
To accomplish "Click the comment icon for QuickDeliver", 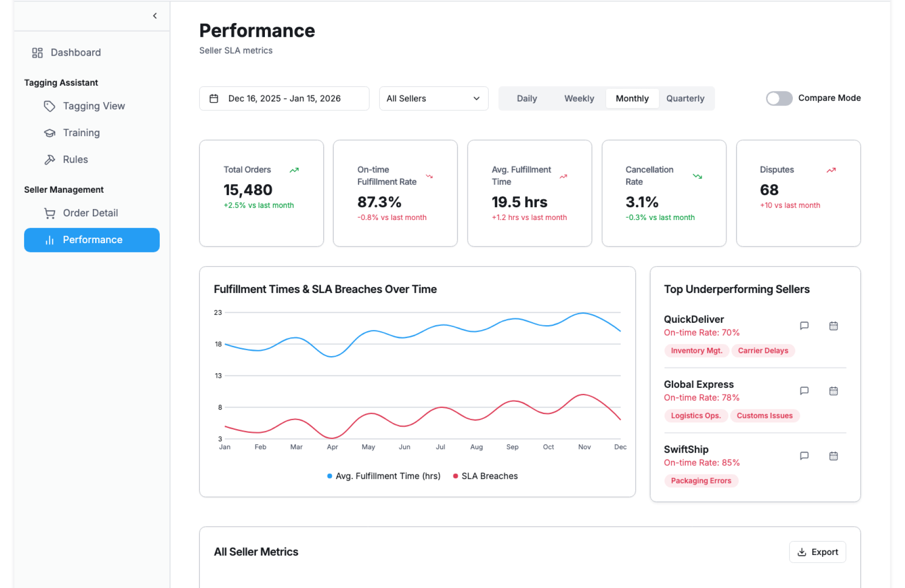I will click(x=804, y=326).
